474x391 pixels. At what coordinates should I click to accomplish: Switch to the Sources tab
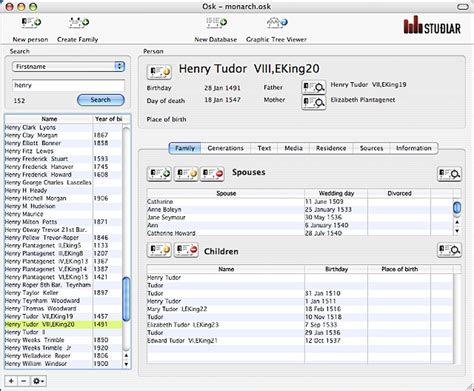[371, 148]
